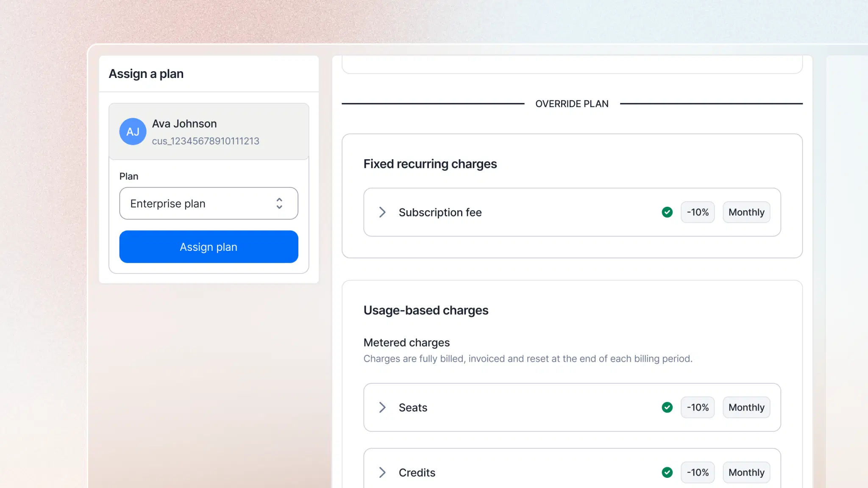Open the Plan selection dropdown showing Enterprise plan
Viewport: 868px width, 488px height.
(x=209, y=204)
